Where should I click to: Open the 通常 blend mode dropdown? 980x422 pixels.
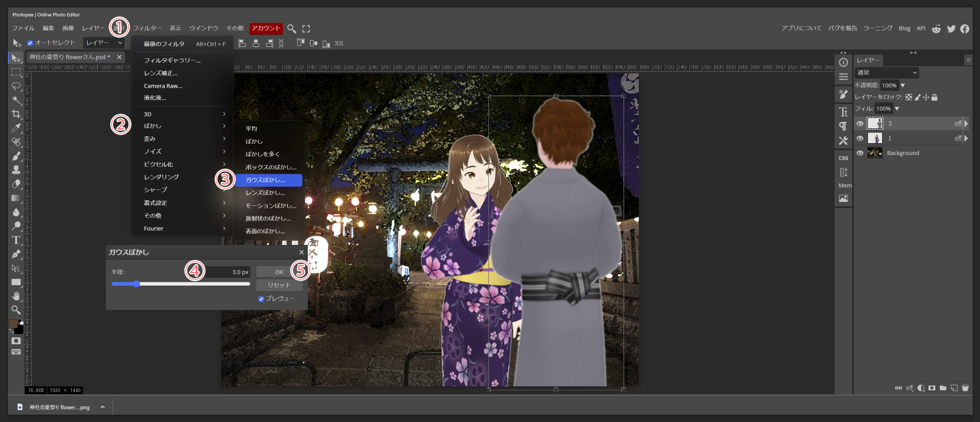(x=886, y=72)
